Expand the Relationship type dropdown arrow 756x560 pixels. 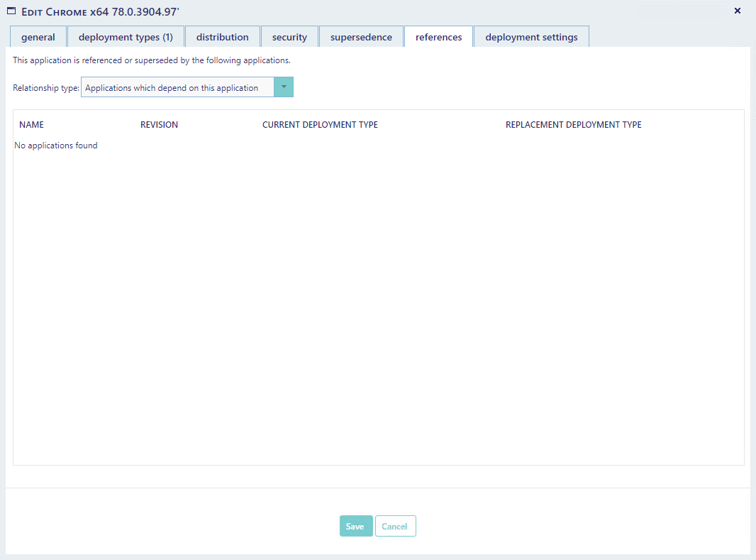tap(283, 87)
